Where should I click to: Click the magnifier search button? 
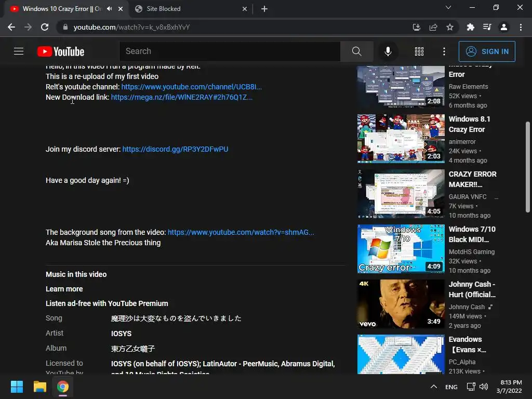[356, 51]
